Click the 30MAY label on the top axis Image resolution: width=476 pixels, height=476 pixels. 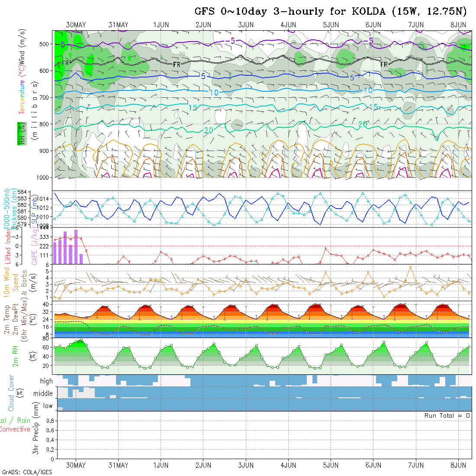(76, 25)
